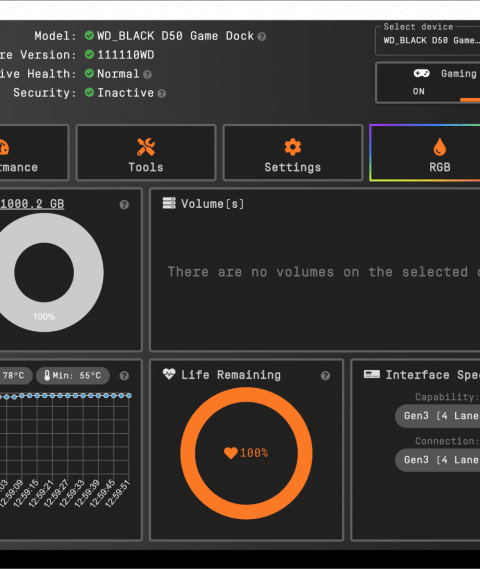The width and height of the screenshot is (480, 569).
Task: Click the Volume[s] heading text
Action: click(213, 204)
